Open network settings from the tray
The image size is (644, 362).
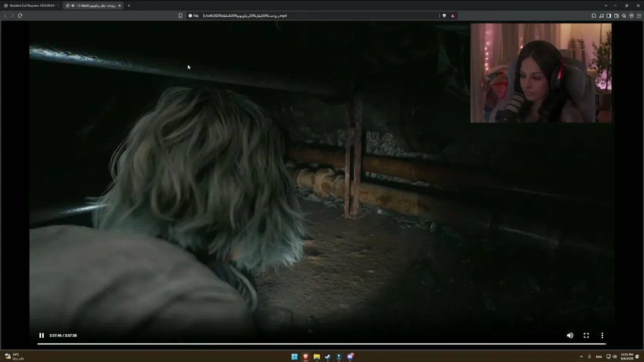608,356
